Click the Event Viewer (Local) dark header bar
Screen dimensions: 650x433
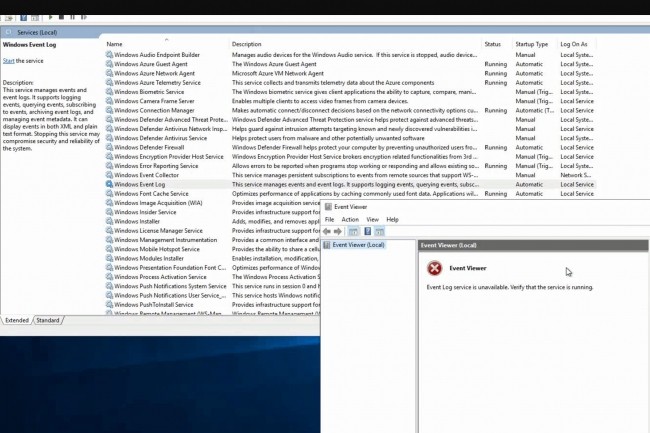(x=533, y=245)
